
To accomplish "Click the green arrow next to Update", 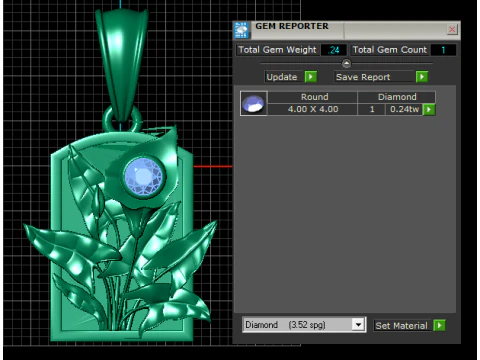I will point(311,77).
